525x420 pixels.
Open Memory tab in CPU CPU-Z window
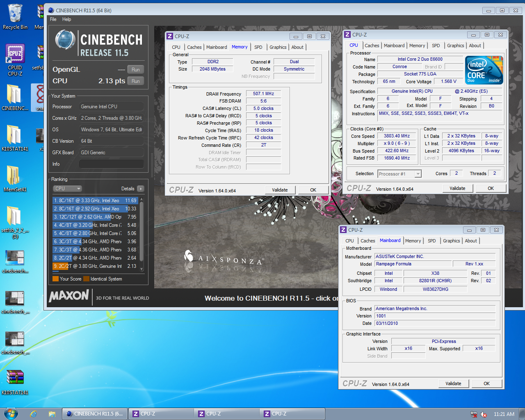pyautogui.click(x=417, y=46)
